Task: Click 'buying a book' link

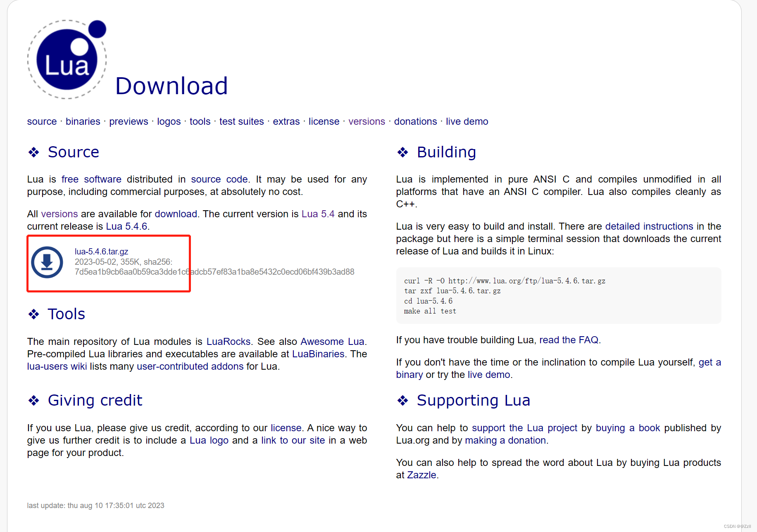Action: point(628,428)
